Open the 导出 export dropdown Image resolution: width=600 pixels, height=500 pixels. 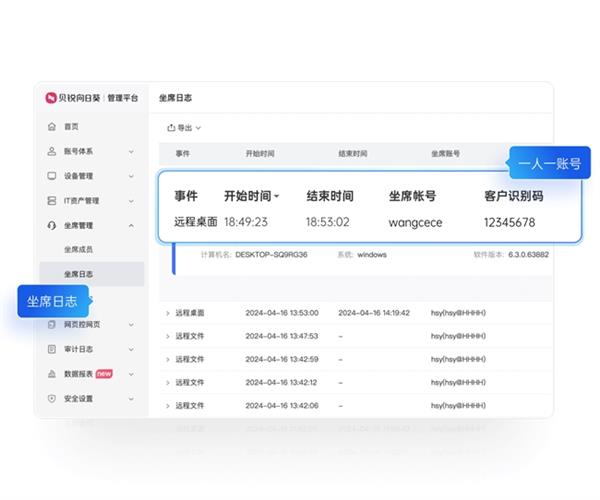click(184, 128)
